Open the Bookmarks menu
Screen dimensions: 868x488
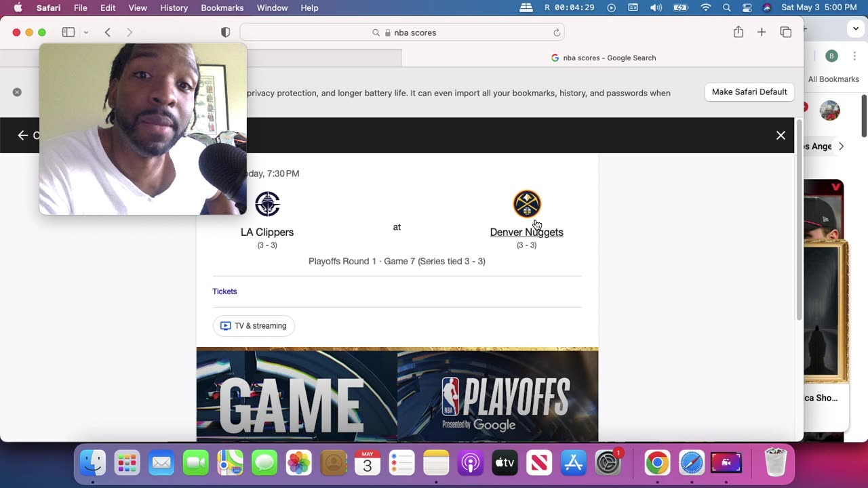point(222,8)
